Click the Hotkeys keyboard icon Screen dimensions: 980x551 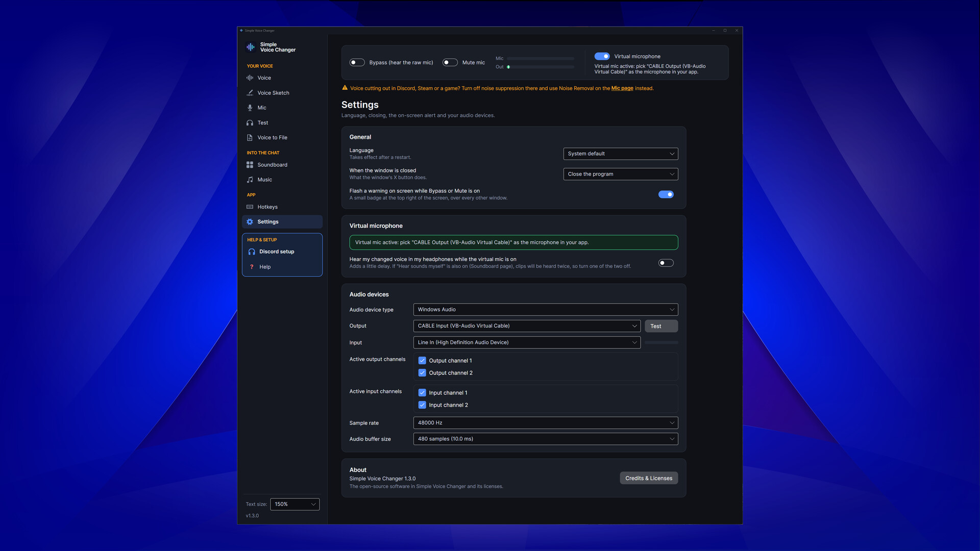tap(250, 207)
